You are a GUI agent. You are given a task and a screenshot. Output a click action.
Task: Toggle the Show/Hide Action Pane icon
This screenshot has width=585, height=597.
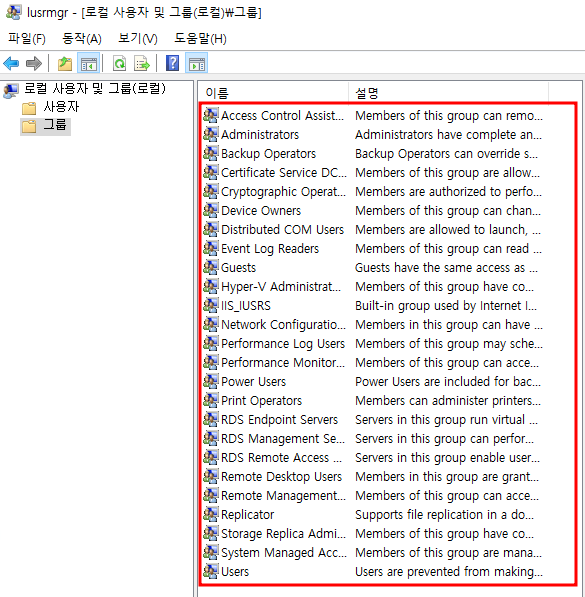pos(197,63)
